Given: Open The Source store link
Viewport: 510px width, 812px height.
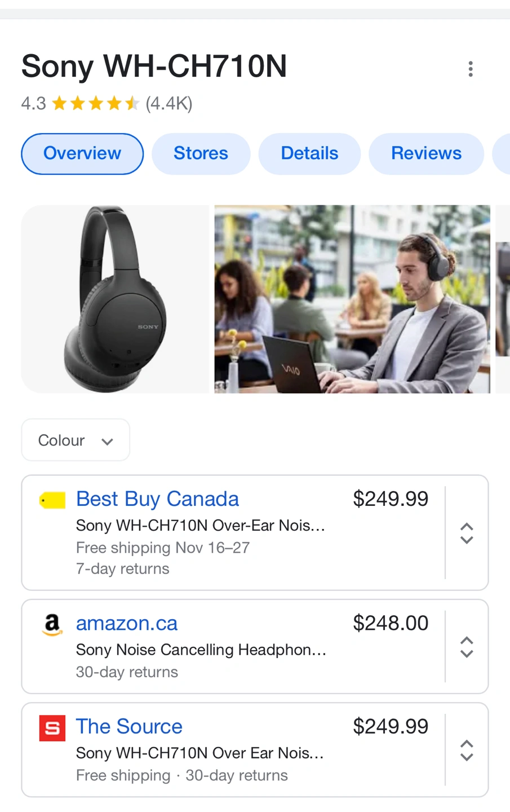Looking at the screenshot, I should click(129, 726).
